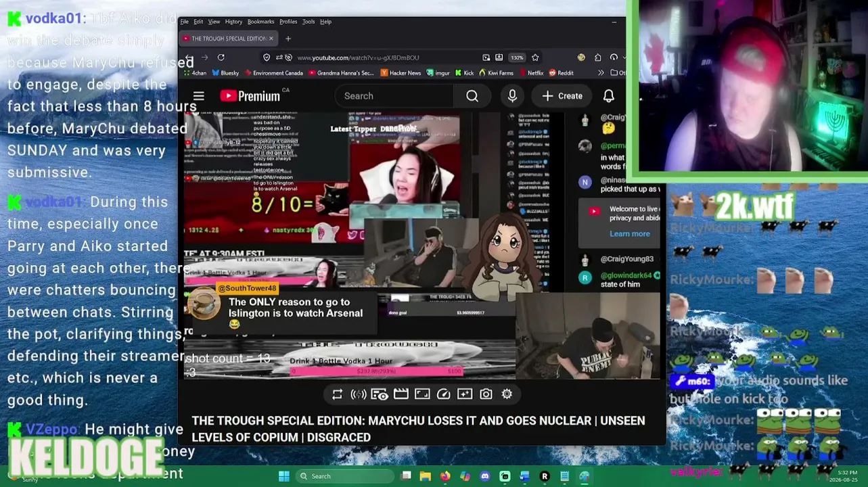Open the Hacker News bookmark
The image size is (868, 487).
[401, 73]
